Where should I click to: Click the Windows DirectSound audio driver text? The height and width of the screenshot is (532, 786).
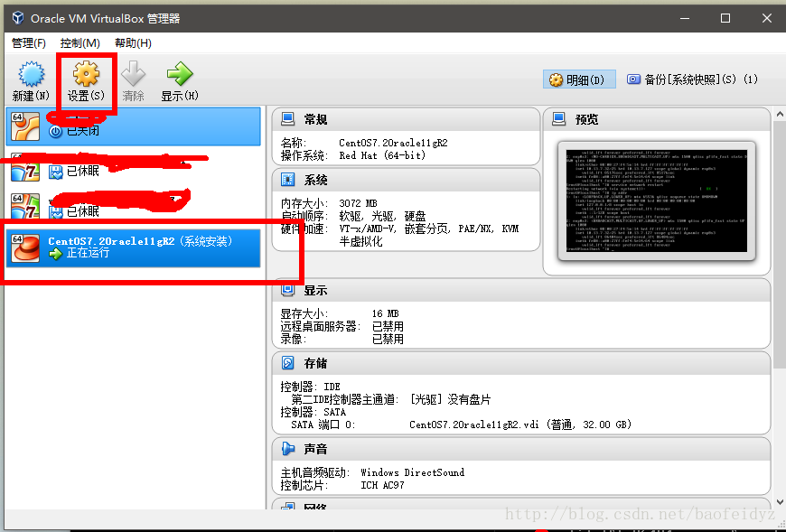coord(413,472)
